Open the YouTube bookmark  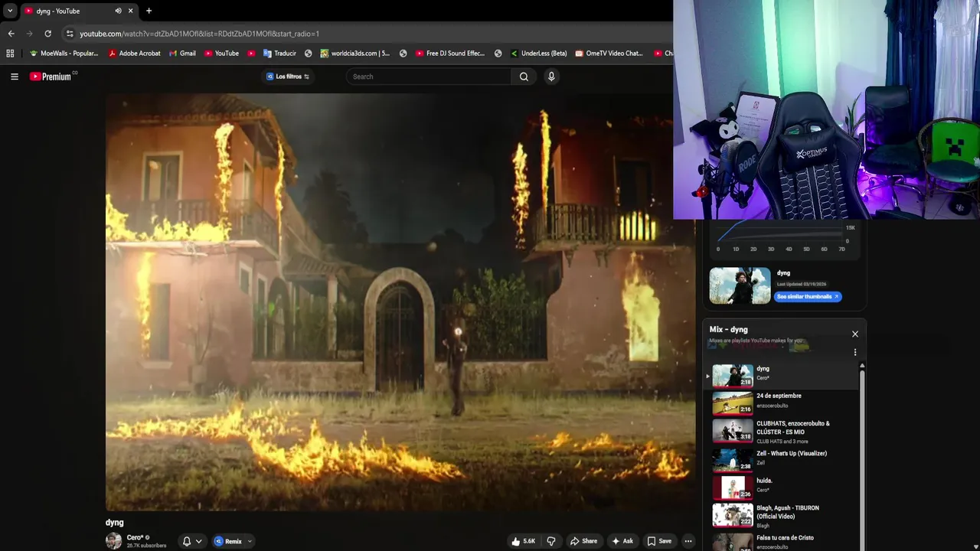[221, 54]
